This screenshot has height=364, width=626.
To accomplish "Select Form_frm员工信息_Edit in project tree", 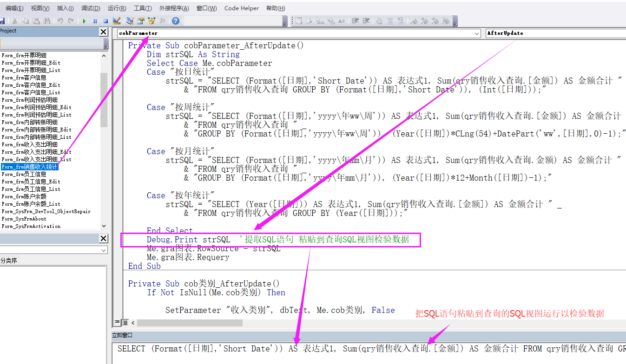I will [x=31, y=182].
